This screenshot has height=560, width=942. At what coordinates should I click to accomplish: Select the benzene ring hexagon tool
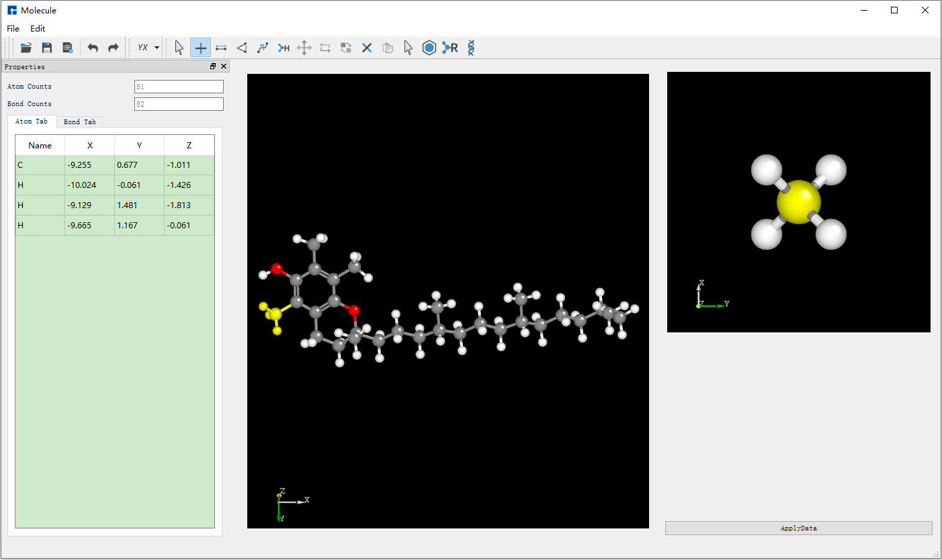click(429, 48)
